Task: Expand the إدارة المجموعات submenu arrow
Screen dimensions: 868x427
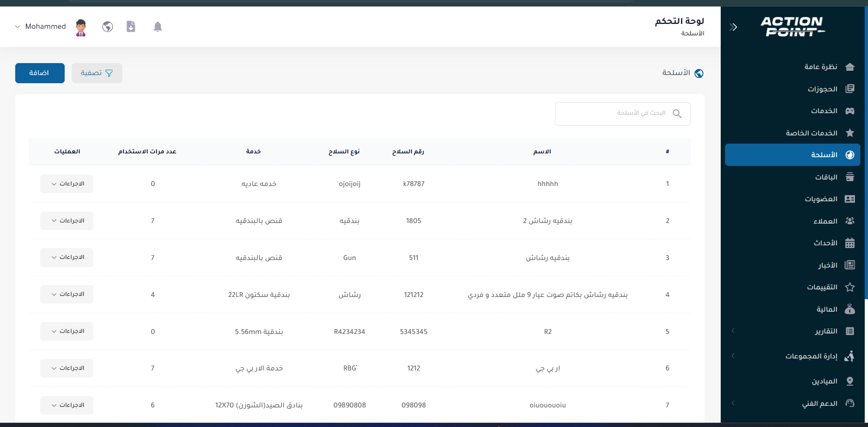Action: pos(733,356)
